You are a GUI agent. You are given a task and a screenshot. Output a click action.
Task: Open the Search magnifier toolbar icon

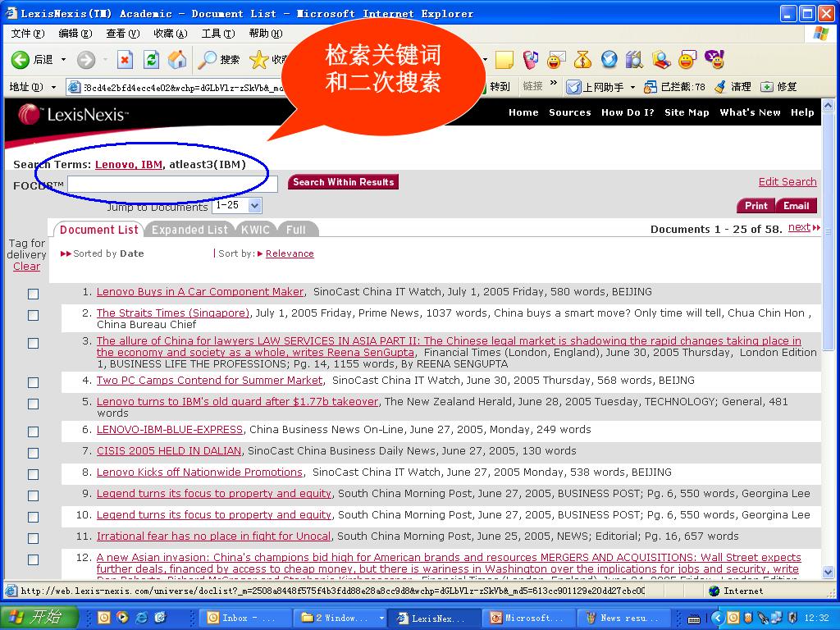click(x=207, y=59)
